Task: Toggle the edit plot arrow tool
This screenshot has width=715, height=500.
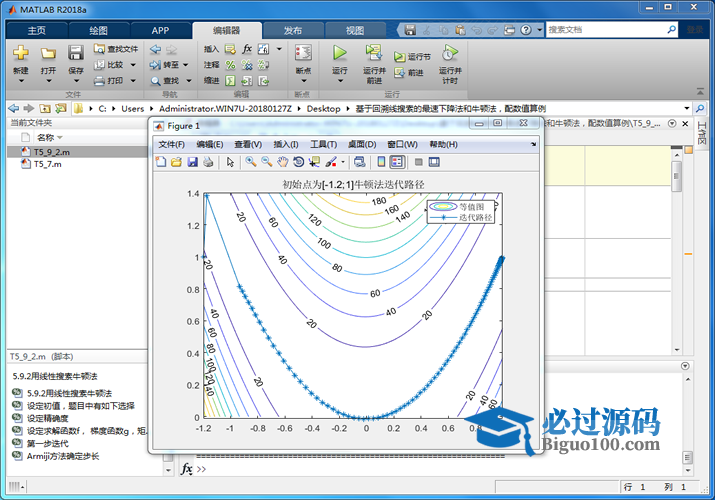Action: click(230, 162)
